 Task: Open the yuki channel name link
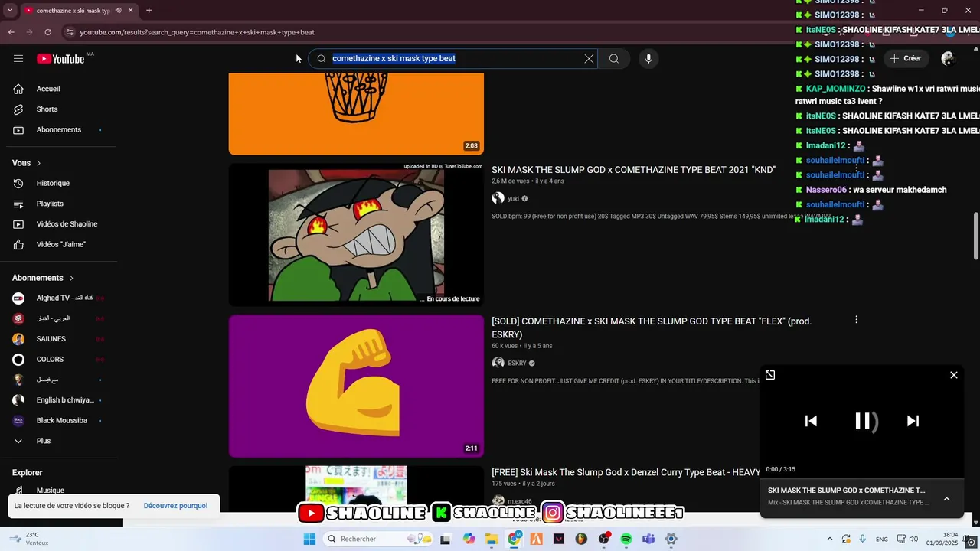click(x=514, y=199)
